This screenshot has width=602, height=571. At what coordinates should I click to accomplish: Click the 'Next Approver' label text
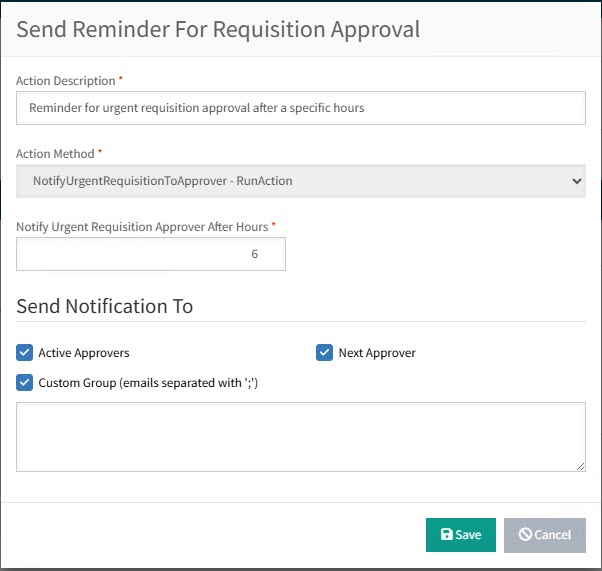377,353
